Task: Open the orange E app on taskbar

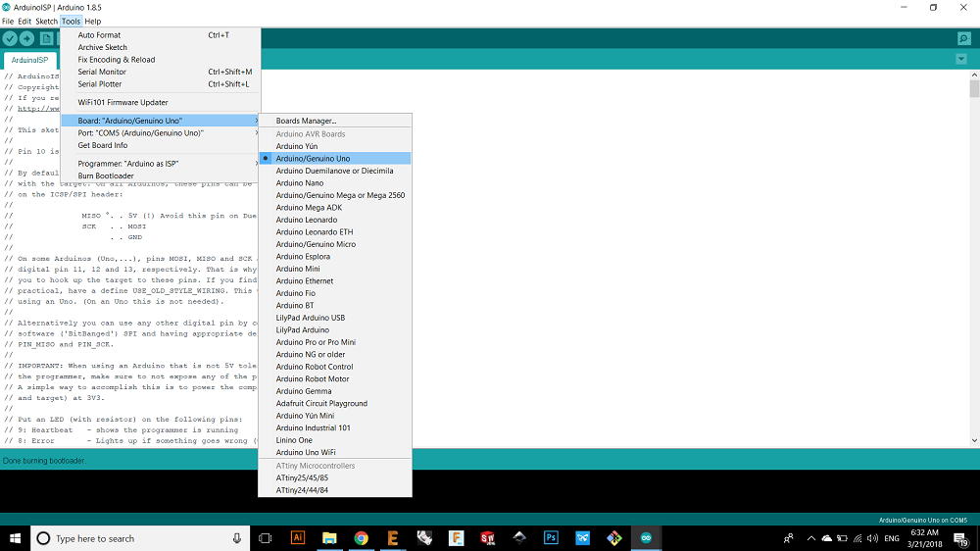Action: pyautogui.click(x=393, y=538)
